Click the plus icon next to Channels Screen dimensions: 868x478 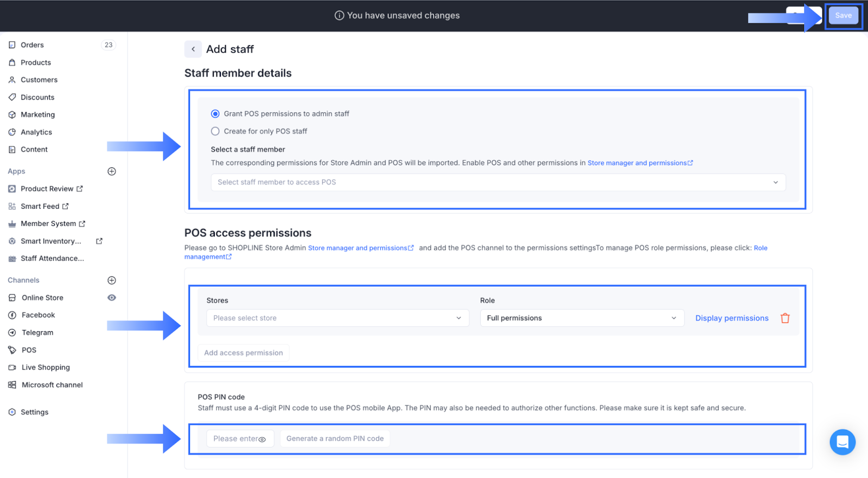[112, 280]
